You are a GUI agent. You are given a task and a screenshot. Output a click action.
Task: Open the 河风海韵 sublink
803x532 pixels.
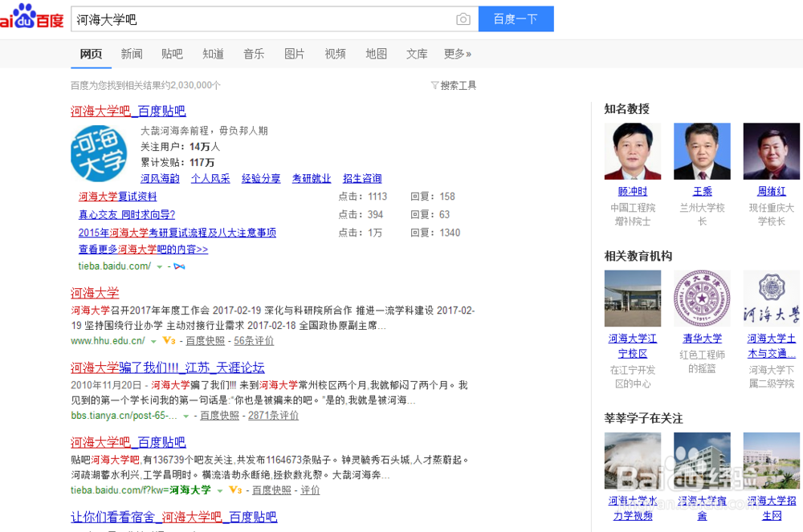click(x=160, y=178)
